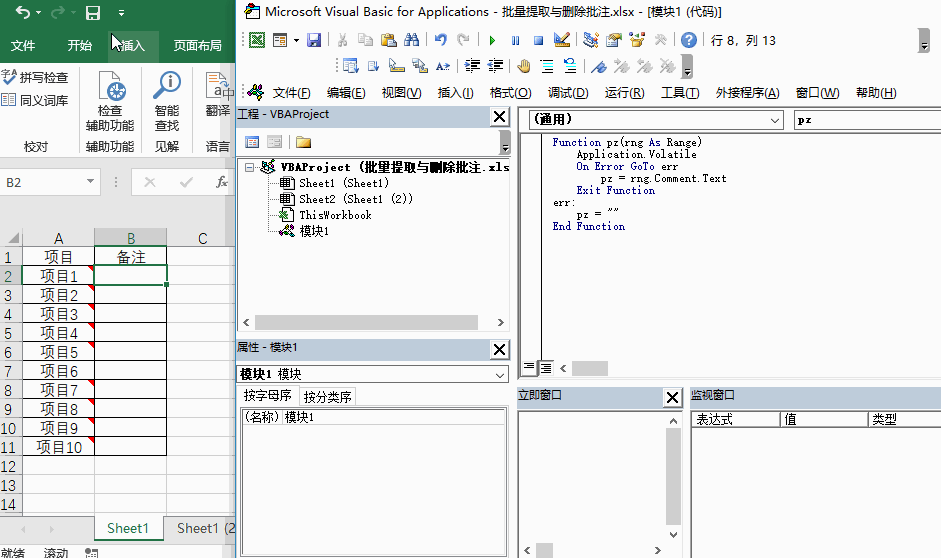Open Object Browser icon
The height and width of the screenshot is (558, 941).
637,40
